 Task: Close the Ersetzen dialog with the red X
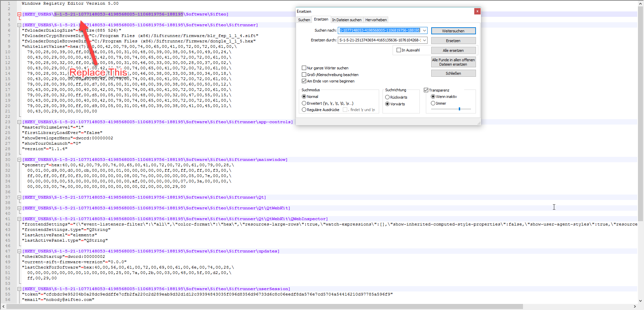(477, 11)
